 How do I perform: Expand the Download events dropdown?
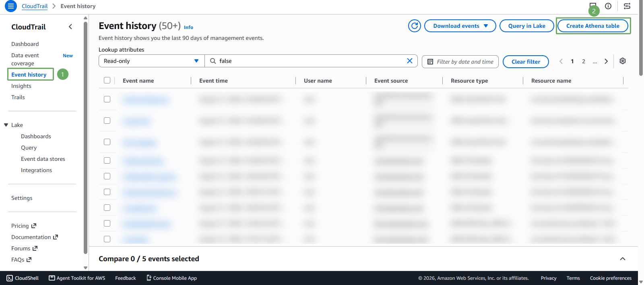460,26
